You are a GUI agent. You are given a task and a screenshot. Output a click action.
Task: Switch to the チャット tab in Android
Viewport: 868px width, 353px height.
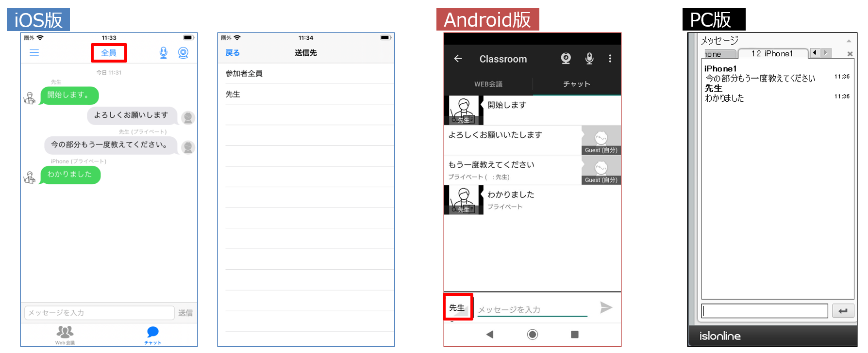pos(577,84)
